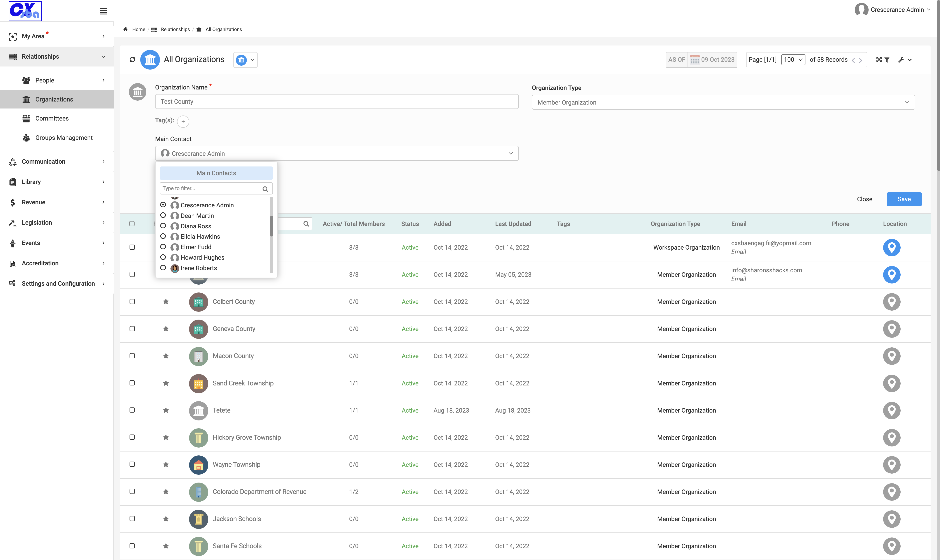Click the Wayne Township organization icon
Image resolution: width=940 pixels, height=560 pixels.
198,465
